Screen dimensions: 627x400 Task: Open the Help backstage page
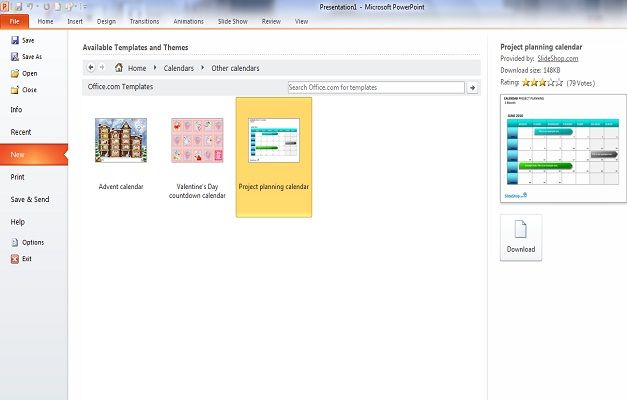(18, 222)
